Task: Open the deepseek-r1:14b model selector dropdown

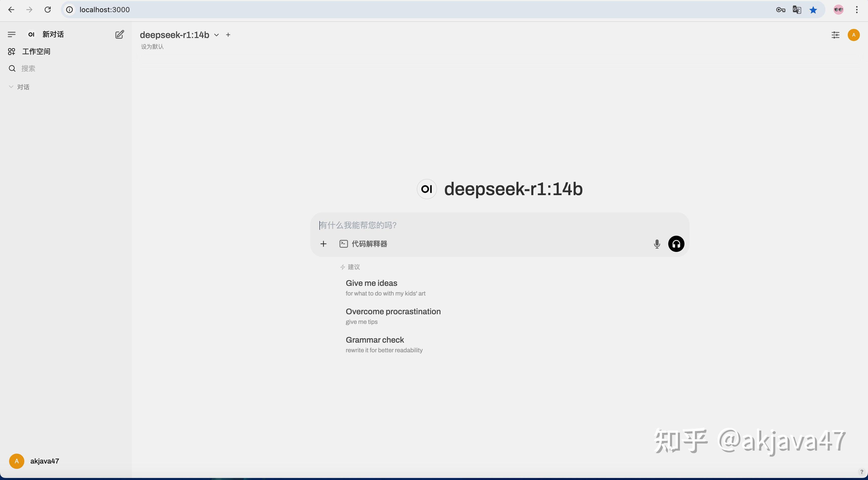Action: click(x=217, y=34)
